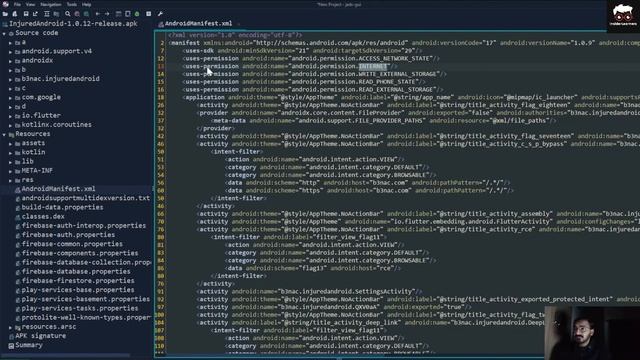
Task: Click the Sync with editor toolbar icon
Action: click(x=47, y=14)
